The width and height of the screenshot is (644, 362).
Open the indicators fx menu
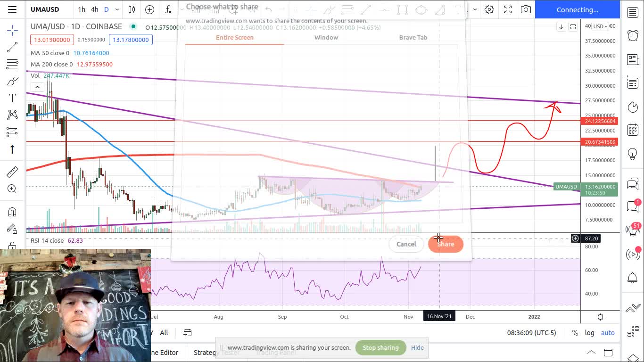coord(168,9)
